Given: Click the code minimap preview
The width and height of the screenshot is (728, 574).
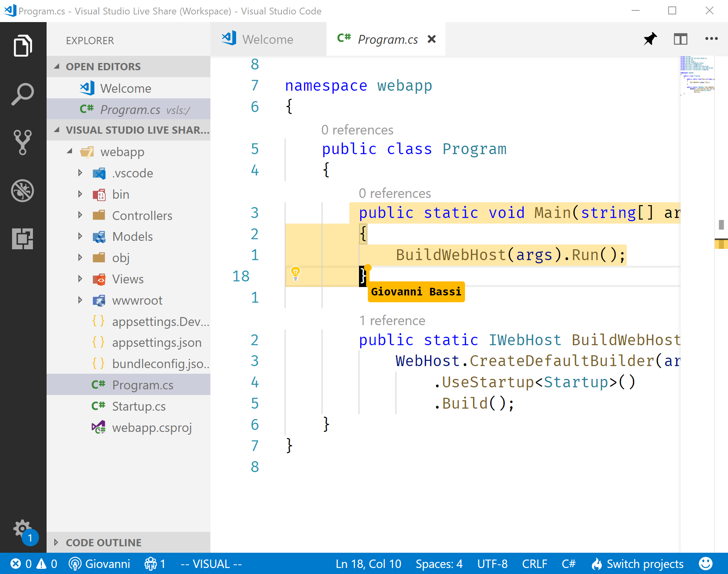Looking at the screenshot, I should (698, 76).
